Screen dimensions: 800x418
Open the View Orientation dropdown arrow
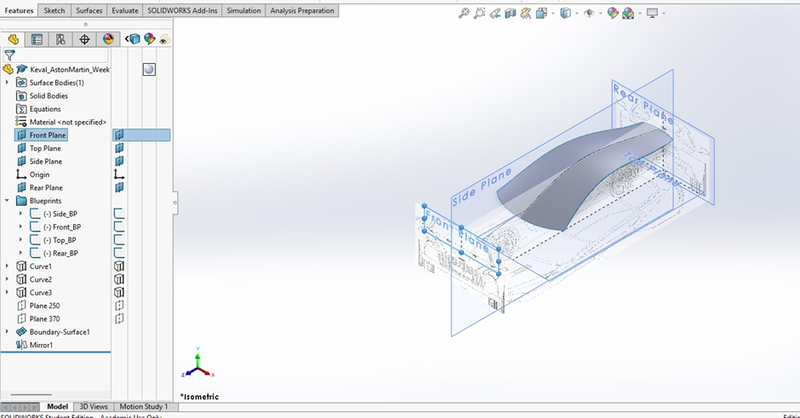click(x=553, y=13)
